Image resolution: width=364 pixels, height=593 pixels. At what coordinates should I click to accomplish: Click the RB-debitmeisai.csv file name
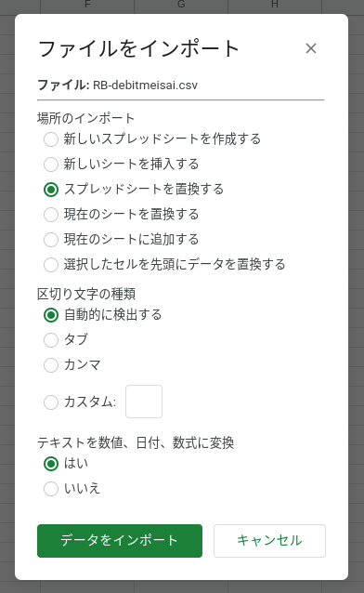145,86
